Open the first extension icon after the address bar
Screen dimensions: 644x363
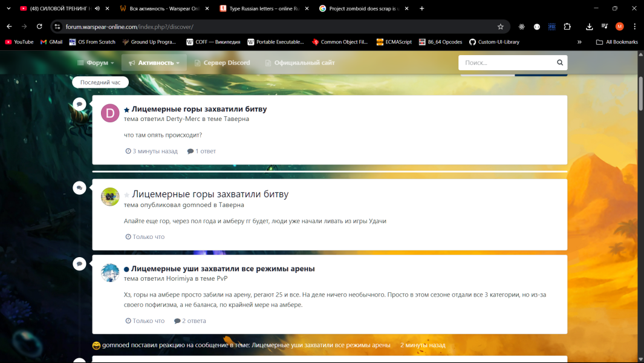(522, 27)
